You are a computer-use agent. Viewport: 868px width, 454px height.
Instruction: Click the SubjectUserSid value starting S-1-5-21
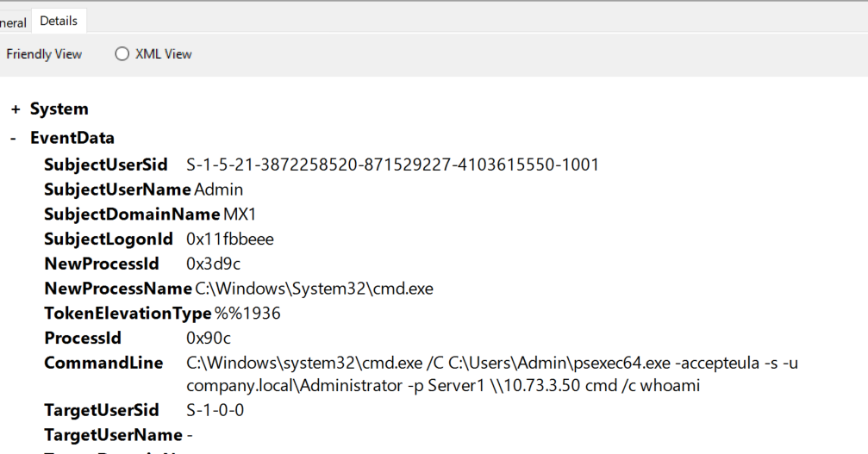392,165
